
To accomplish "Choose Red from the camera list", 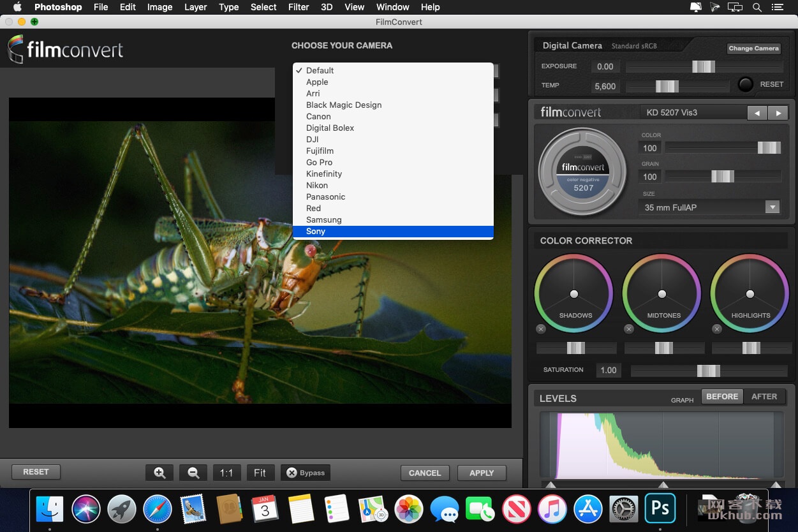I will tap(393, 208).
